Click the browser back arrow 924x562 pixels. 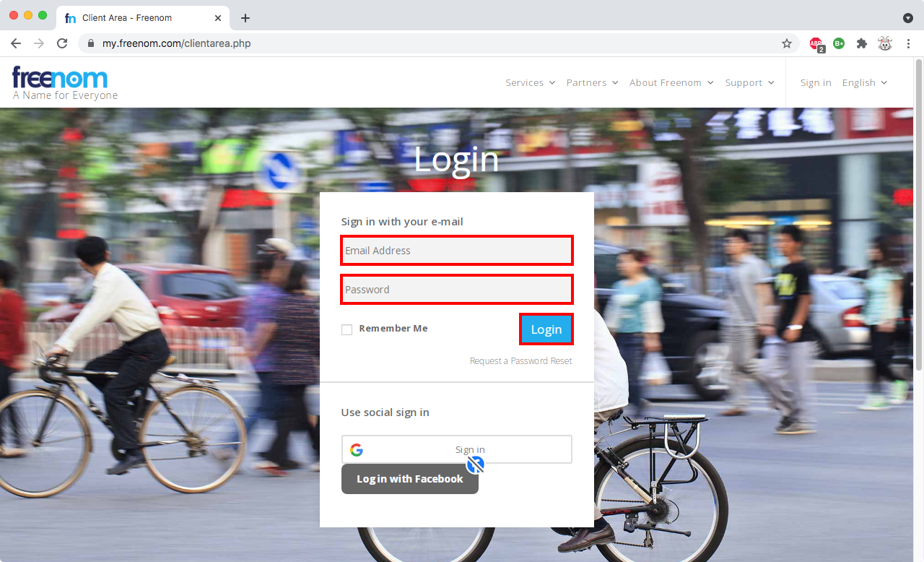(16, 43)
